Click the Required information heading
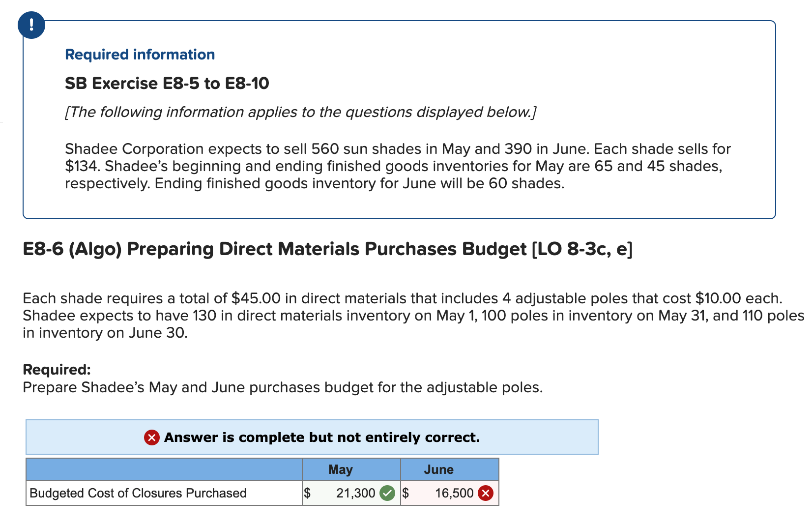Image resolution: width=812 pixels, height=525 pixels. [x=140, y=55]
